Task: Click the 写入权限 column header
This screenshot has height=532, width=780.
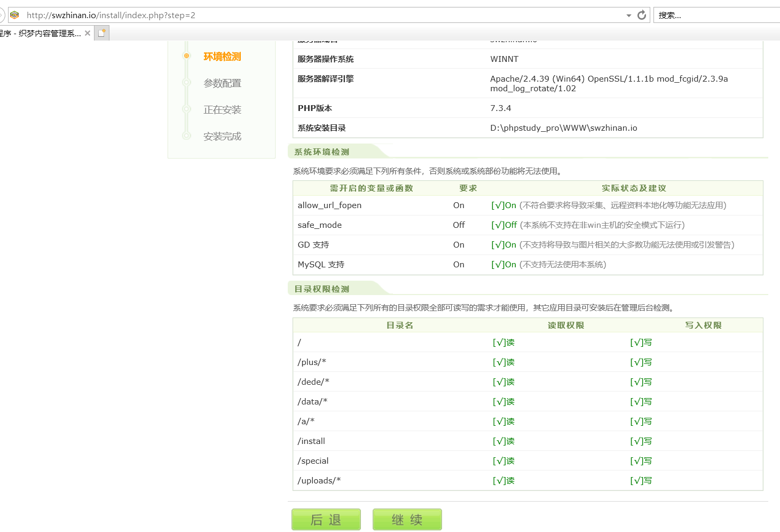Action: pyautogui.click(x=703, y=325)
